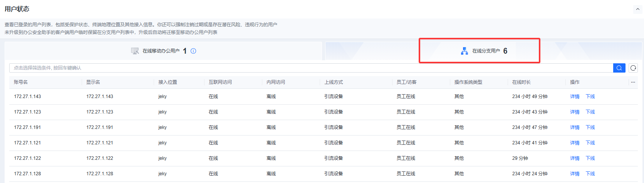Image resolution: width=644 pixels, height=183 pixels.
Task: Click the blue search magnifier button
Action: tap(619, 68)
